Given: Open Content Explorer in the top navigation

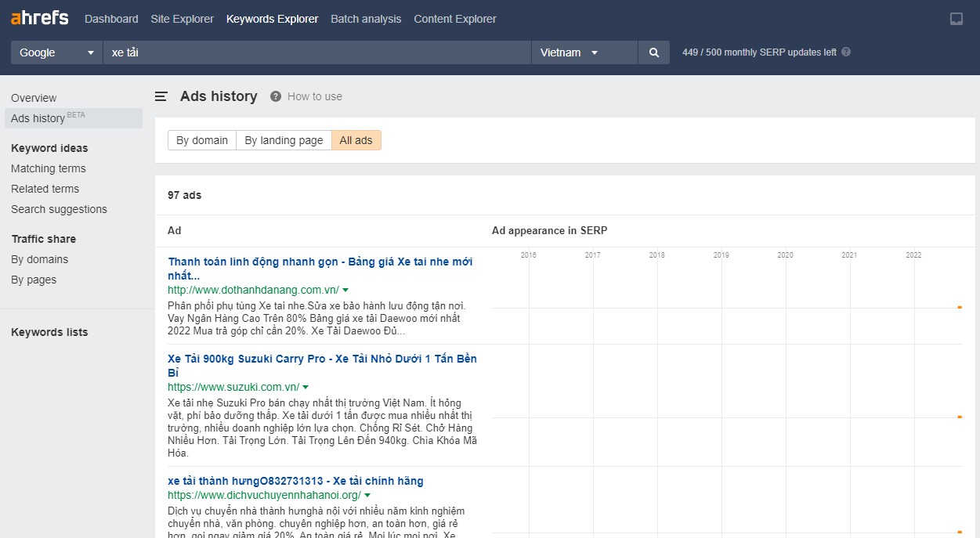Looking at the screenshot, I should pos(455,19).
